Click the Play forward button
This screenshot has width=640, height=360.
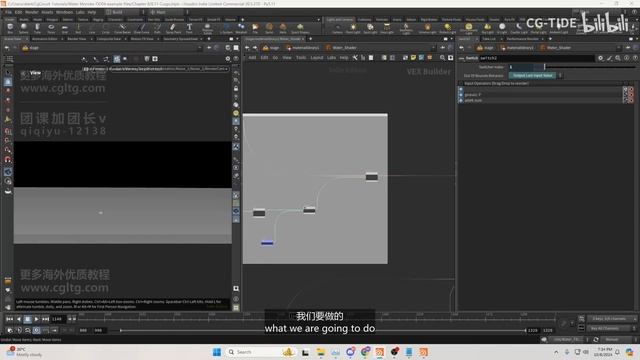point(36,319)
